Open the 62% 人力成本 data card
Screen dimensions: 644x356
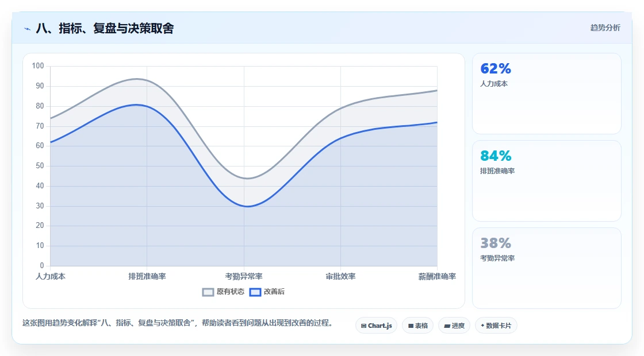[x=547, y=94]
